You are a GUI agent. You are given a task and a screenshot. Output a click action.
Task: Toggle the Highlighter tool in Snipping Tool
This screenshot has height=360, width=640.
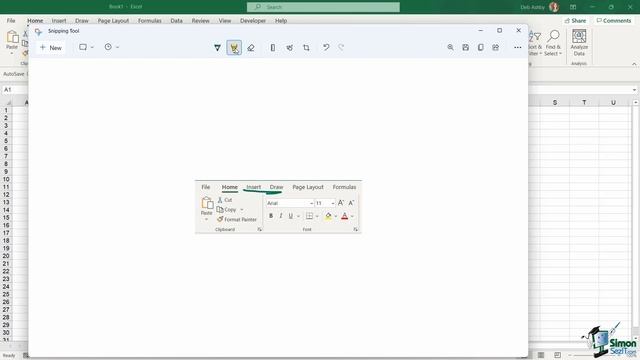tap(234, 48)
